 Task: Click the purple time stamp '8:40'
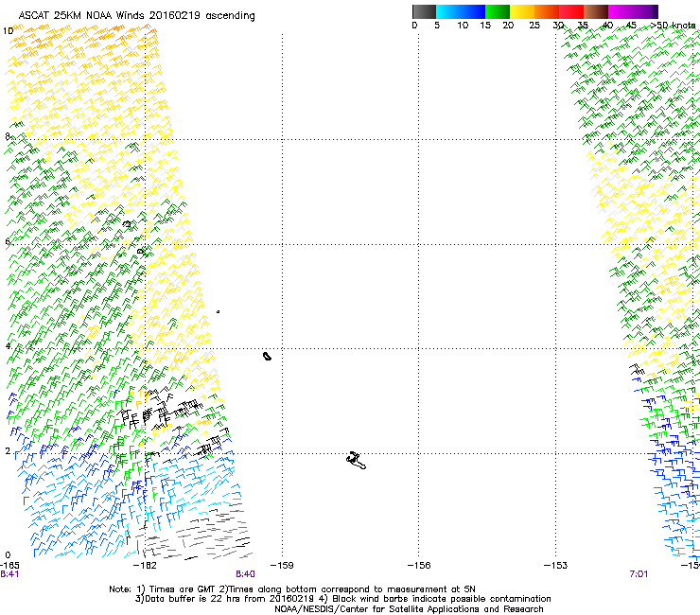pos(246,574)
